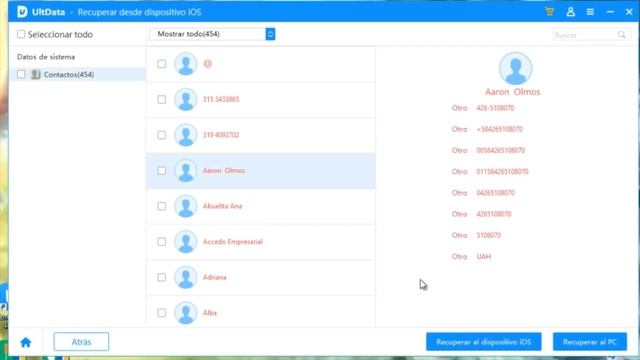Viewport: 640px width, 360px height.
Task: Click Recuperar al dispositivo iOS
Action: (x=484, y=342)
